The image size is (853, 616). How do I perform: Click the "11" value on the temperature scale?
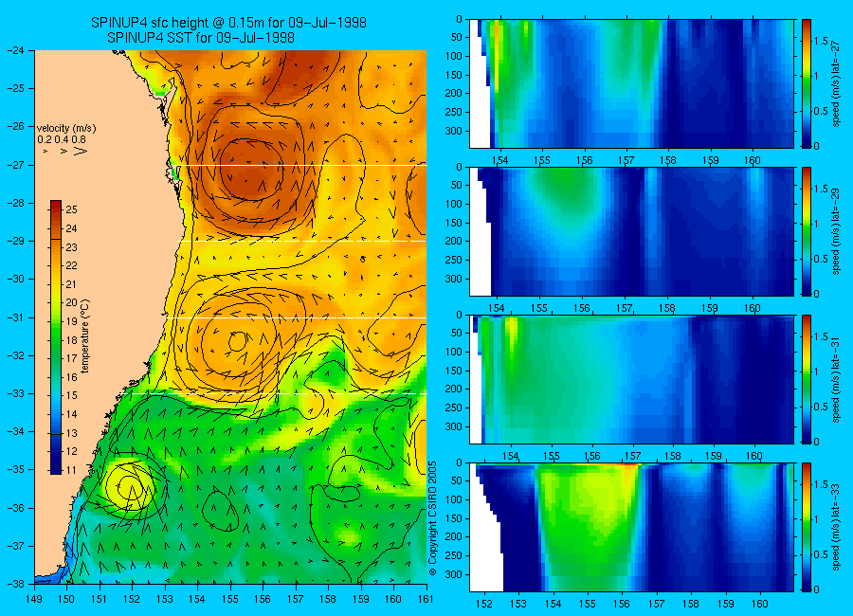tap(71, 470)
